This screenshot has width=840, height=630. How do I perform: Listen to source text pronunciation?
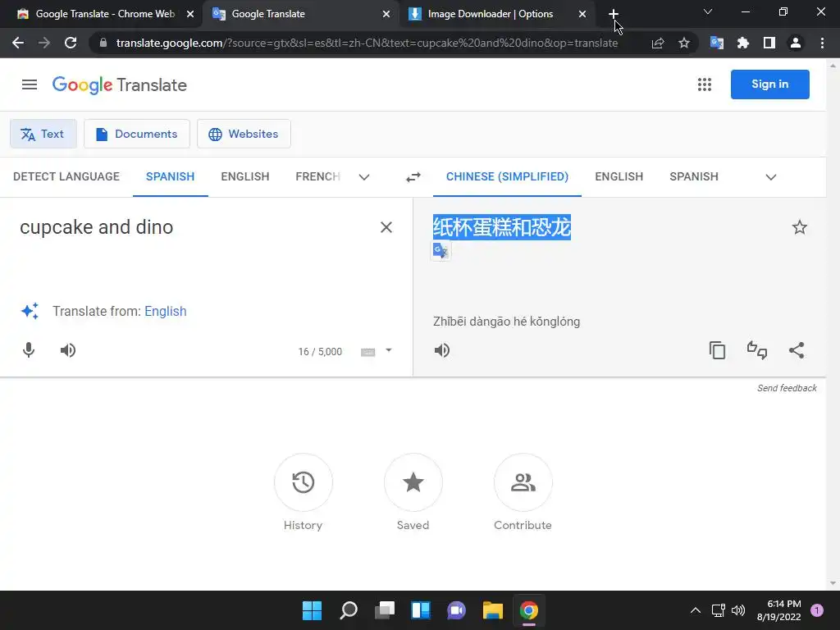pos(67,350)
